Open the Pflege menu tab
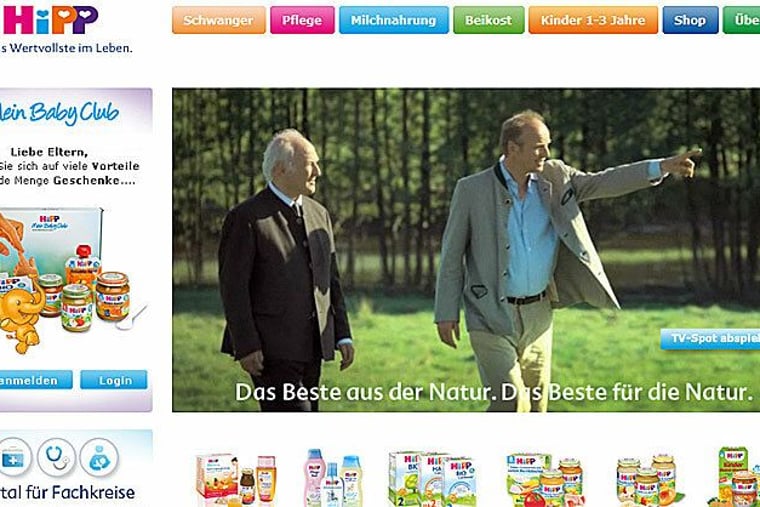760x507 pixels. click(302, 20)
